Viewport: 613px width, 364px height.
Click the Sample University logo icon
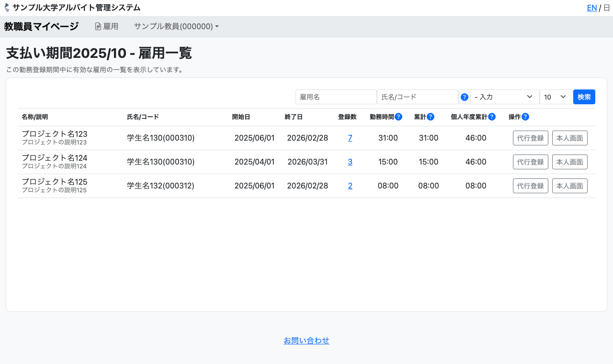pos(7,8)
